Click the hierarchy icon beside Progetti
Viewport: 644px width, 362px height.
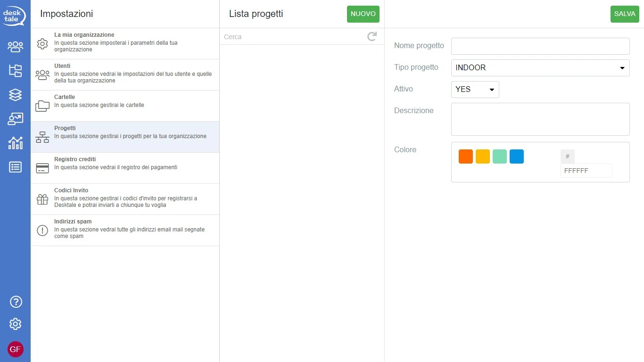(x=42, y=137)
